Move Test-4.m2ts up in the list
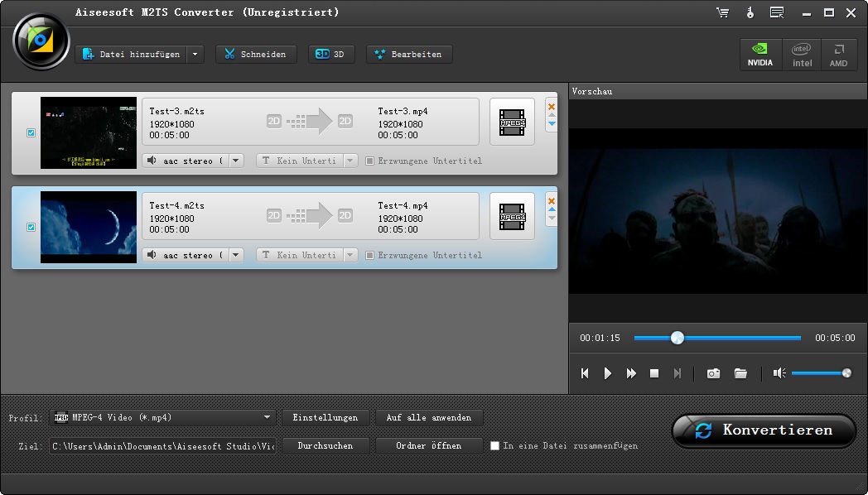The width and height of the screenshot is (868, 495). tap(552, 209)
